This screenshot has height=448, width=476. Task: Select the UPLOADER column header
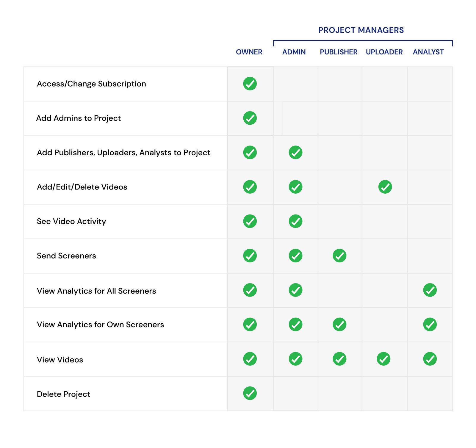tap(384, 52)
